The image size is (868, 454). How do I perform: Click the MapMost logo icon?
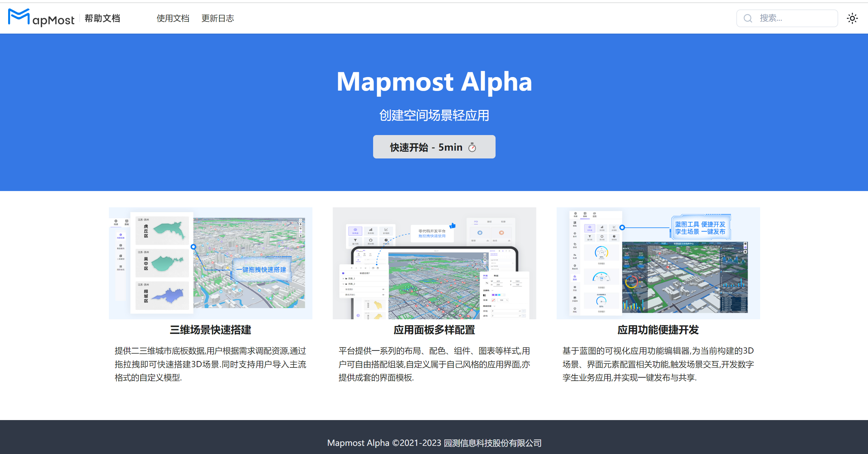[x=41, y=18]
